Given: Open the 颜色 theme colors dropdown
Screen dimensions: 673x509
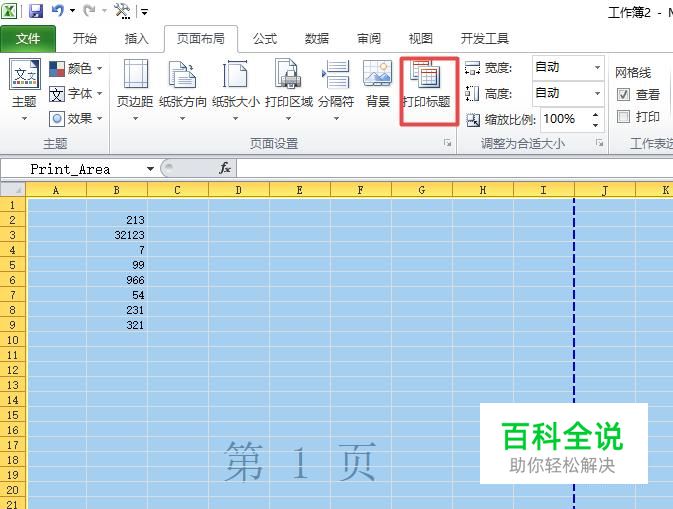Looking at the screenshot, I should click(76, 68).
